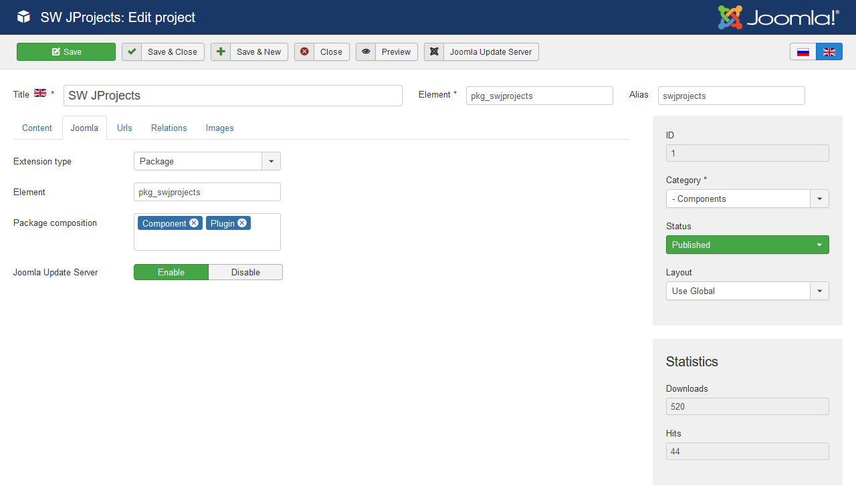Click the Joomla Update Server toolbar icon
856x504 pixels.
tap(434, 51)
